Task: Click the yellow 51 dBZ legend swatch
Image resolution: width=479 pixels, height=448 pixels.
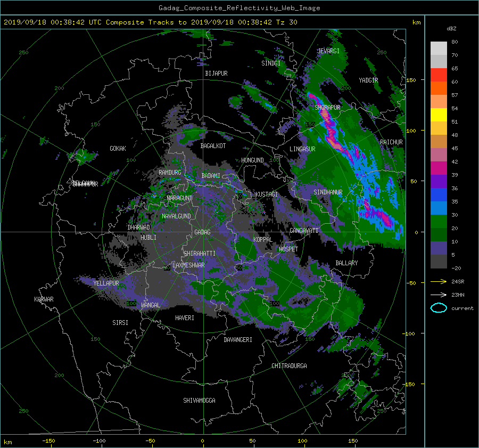Action: (439, 115)
